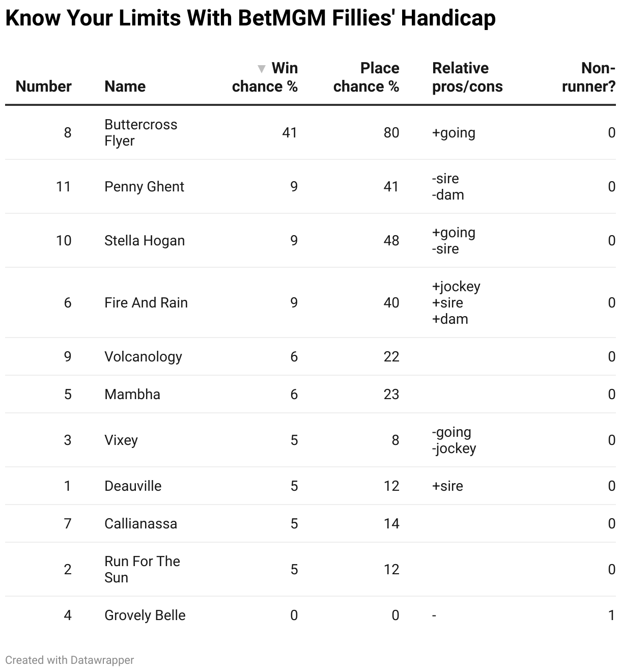Sort by Non-runner? column header

coord(588,77)
